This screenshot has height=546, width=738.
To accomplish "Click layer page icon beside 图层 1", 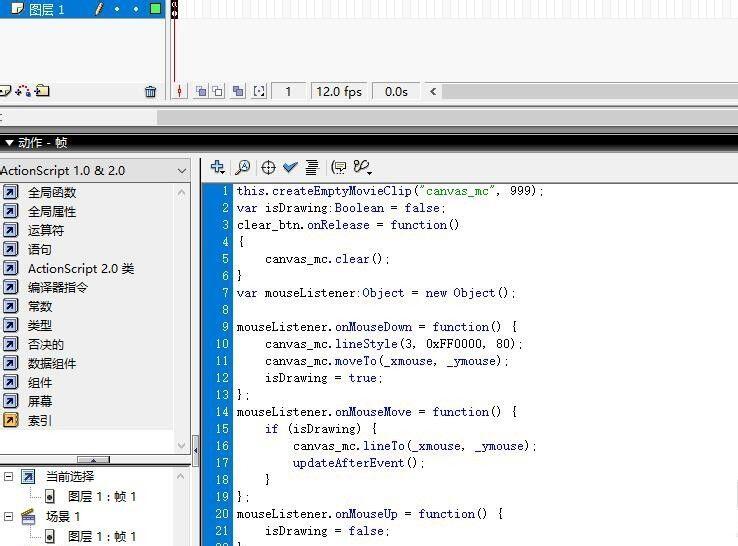I will tap(17, 8).
